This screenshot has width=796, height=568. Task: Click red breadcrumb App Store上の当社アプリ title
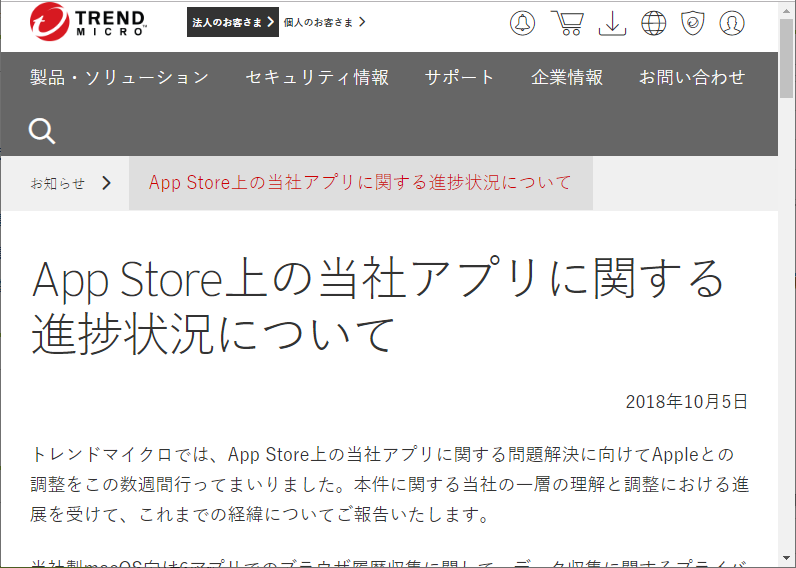(x=360, y=183)
